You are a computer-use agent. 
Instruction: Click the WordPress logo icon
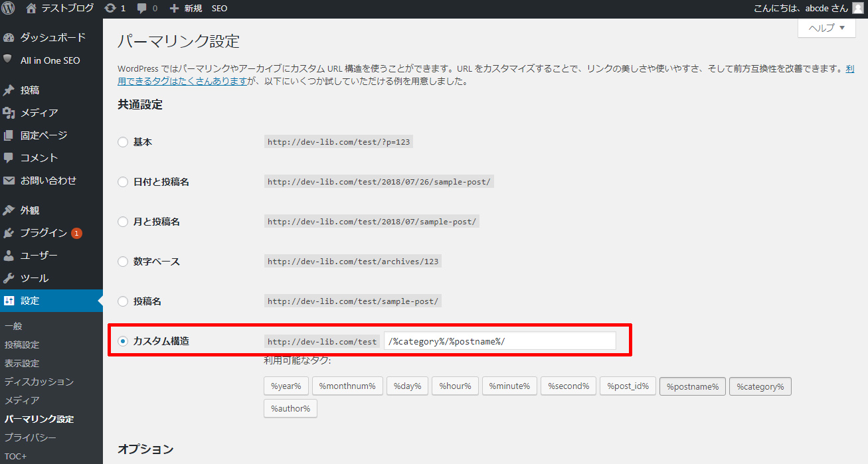click(x=9, y=9)
